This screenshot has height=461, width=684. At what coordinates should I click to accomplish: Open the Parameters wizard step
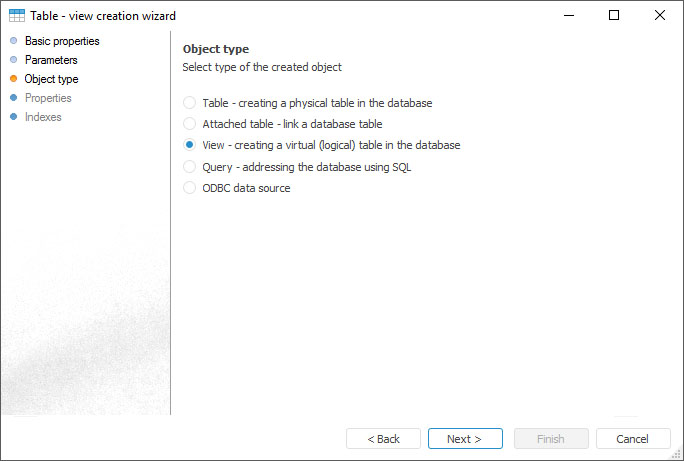(x=51, y=60)
